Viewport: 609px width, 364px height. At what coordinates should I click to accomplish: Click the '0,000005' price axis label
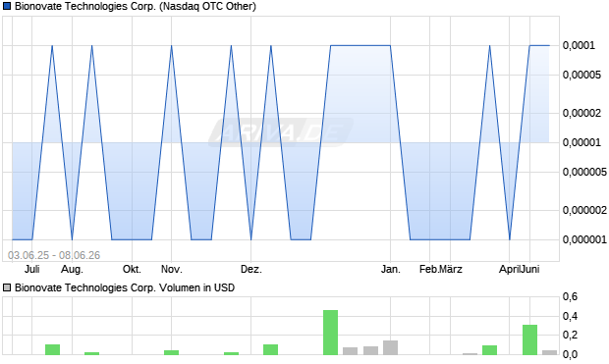584,172
